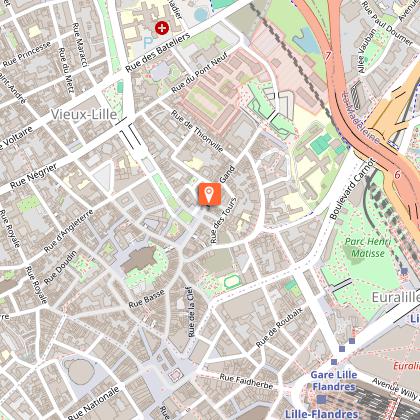
Task: Select the Rue de Thionville label
Action: tap(197, 131)
